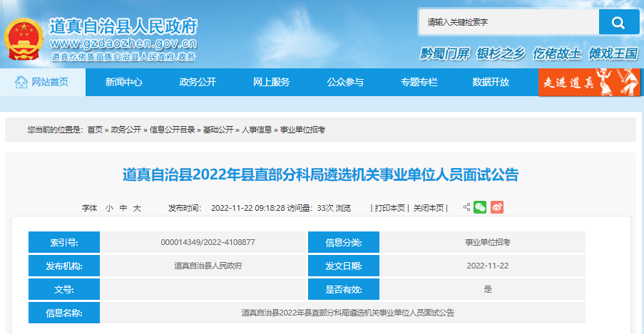Click the national emblem logo
The image size is (644, 334).
click(x=23, y=39)
